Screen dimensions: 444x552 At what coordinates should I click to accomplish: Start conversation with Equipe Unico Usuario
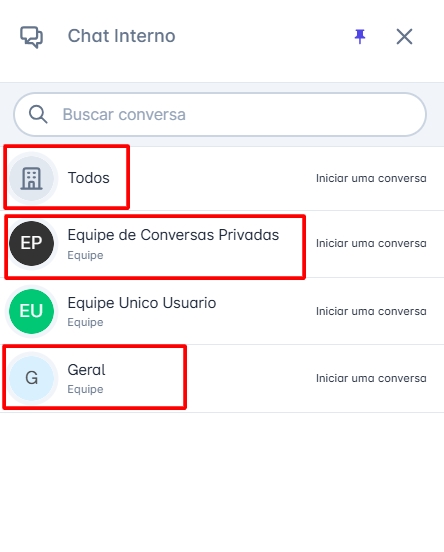[371, 311]
